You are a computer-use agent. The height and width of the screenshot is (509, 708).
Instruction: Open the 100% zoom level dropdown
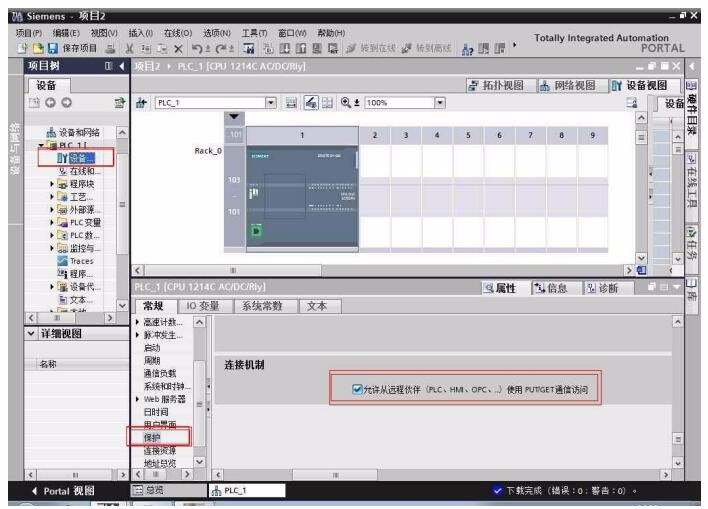coord(440,103)
